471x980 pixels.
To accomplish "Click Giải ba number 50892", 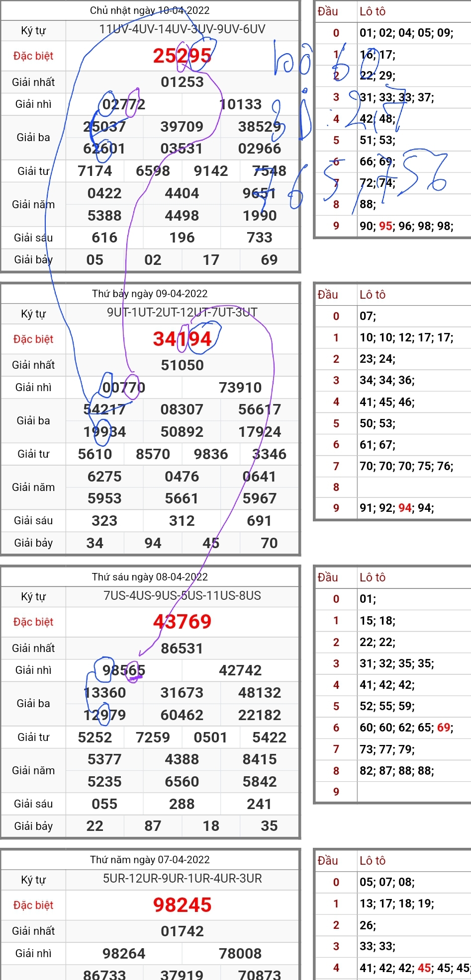I will click(x=182, y=432).
